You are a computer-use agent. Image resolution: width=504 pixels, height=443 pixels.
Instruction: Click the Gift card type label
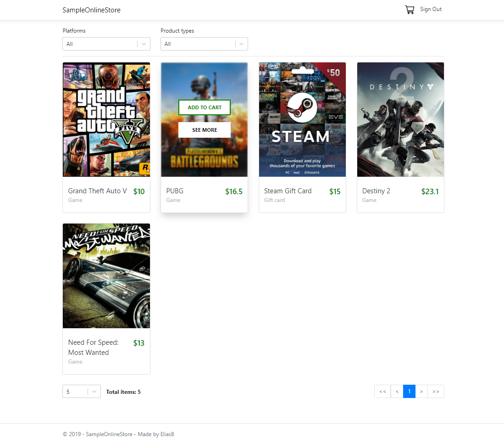[274, 200]
